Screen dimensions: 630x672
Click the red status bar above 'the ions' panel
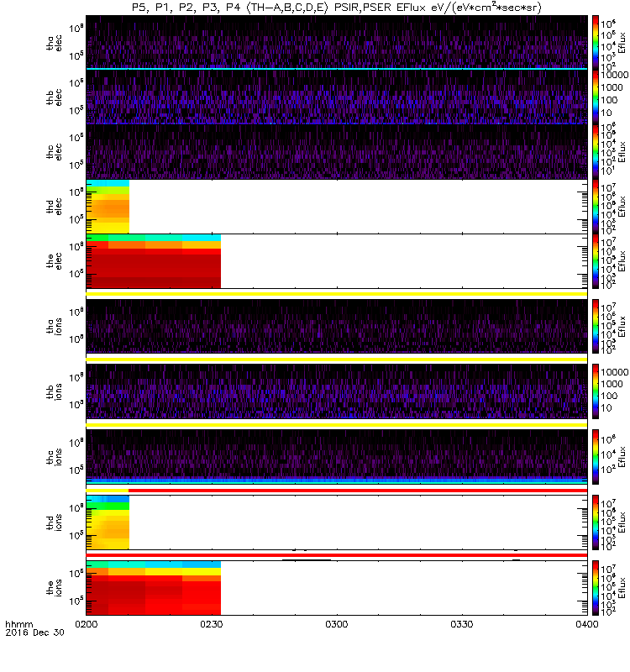click(337, 555)
